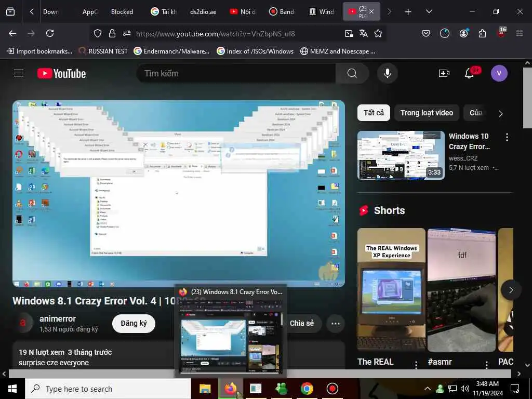The height and width of the screenshot is (399, 532).
Task: Bookmark this page with star icon
Action: pos(378,33)
